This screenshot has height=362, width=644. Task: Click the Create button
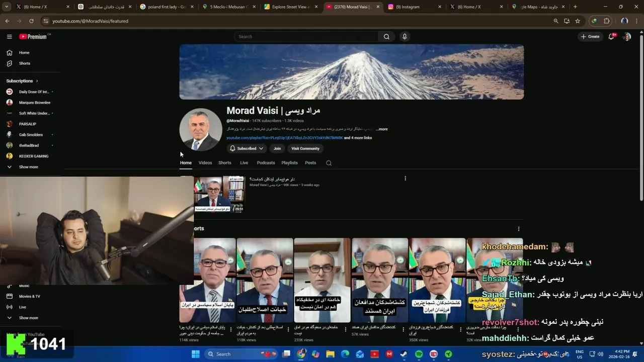[590, 37]
